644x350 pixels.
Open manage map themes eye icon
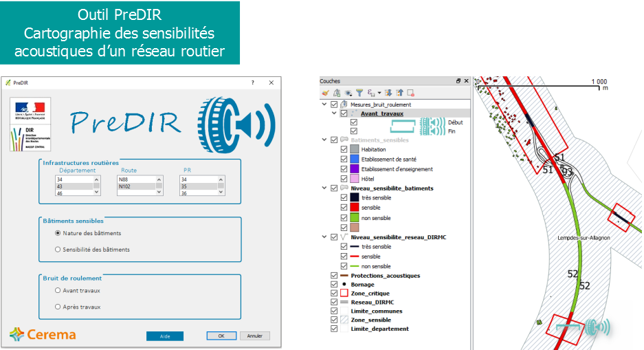pyautogui.click(x=348, y=93)
